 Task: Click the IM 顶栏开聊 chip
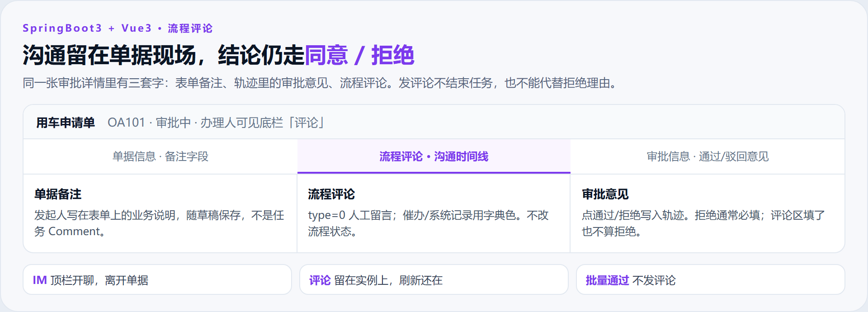pyautogui.click(x=157, y=280)
